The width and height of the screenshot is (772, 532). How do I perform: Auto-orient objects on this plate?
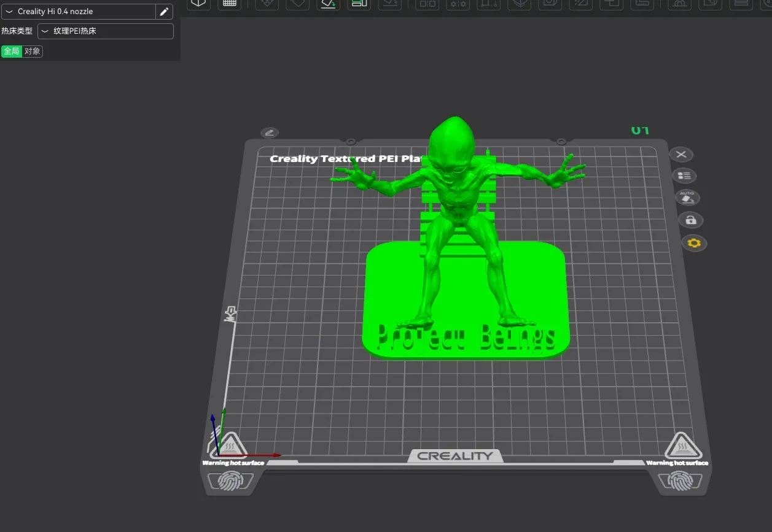pyautogui.click(x=687, y=198)
